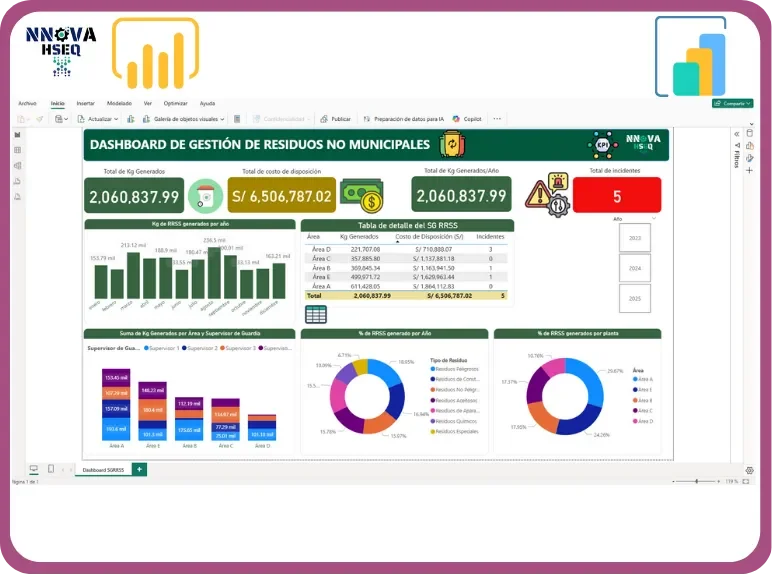Open the Insertar ribbon tab

86,103
